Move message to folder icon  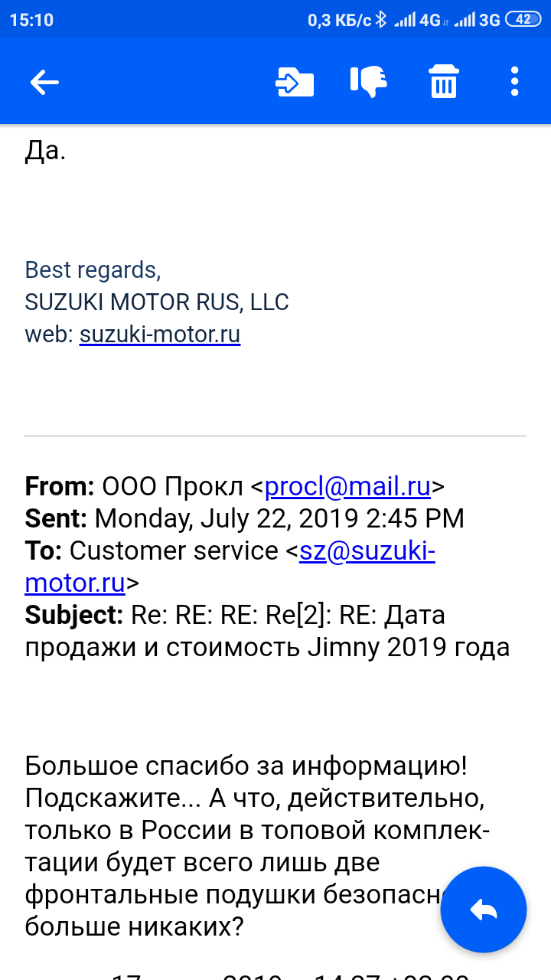(x=295, y=82)
